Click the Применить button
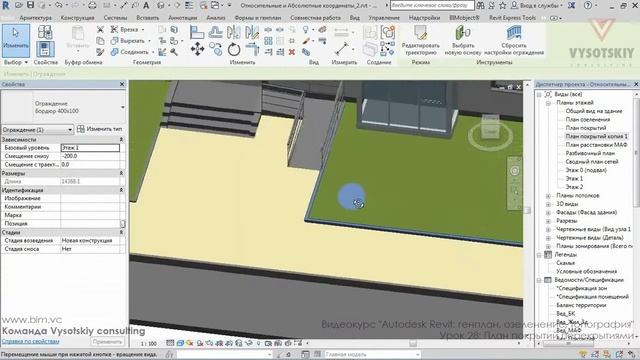 pyautogui.click(x=107, y=342)
